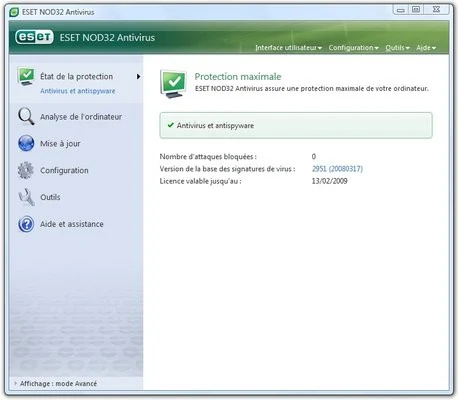
Task: Click the Protection maximale heading
Action: [238, 77]
